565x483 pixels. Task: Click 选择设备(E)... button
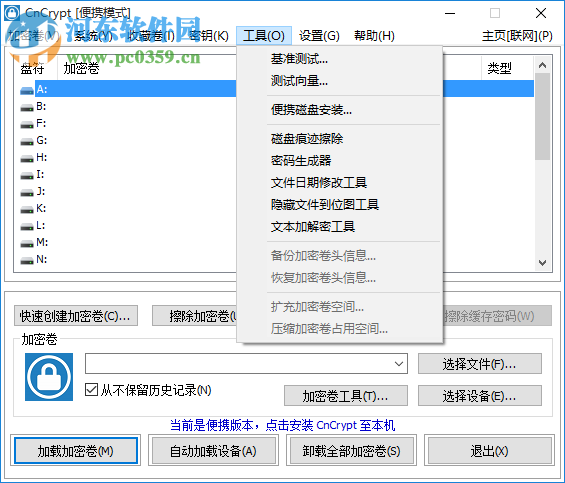[x=480, y=396]
